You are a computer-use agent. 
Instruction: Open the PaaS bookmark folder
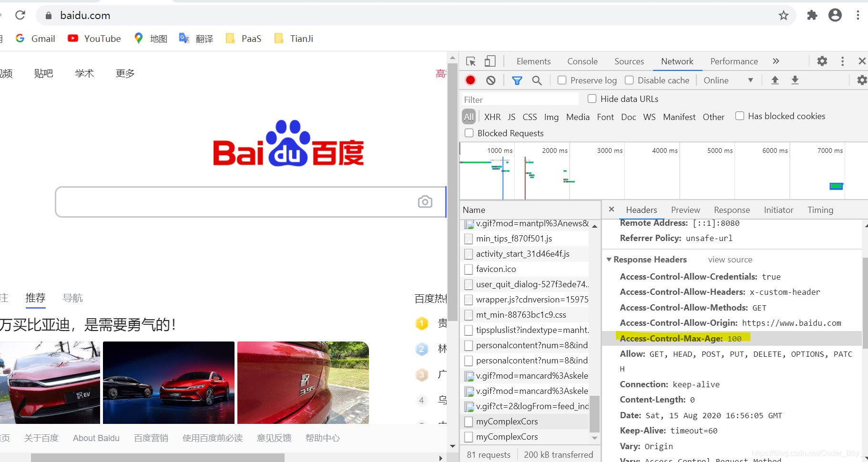pos(244,39)
